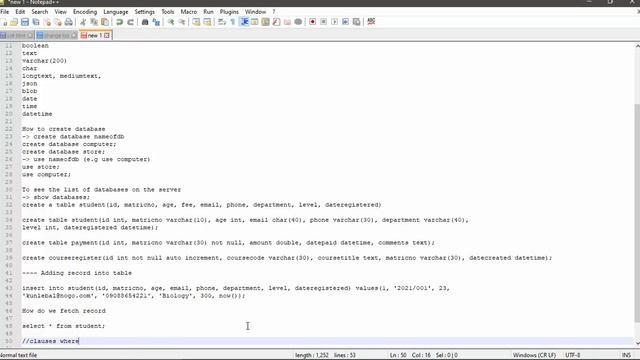Start macro recording with red dot
This screenshot has width=640, height=360.
[313, 22]
